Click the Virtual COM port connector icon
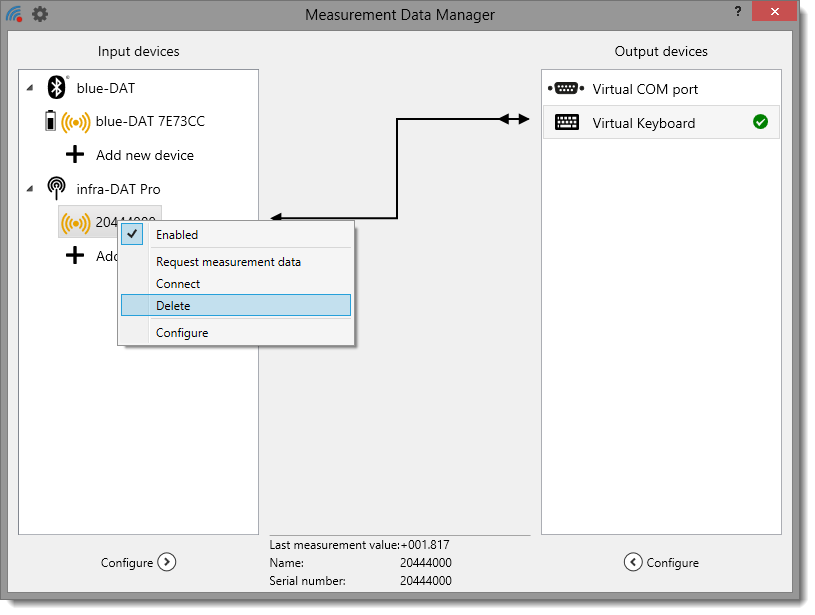815x615 pixels. pyautogui.click(x=566, y=89)
